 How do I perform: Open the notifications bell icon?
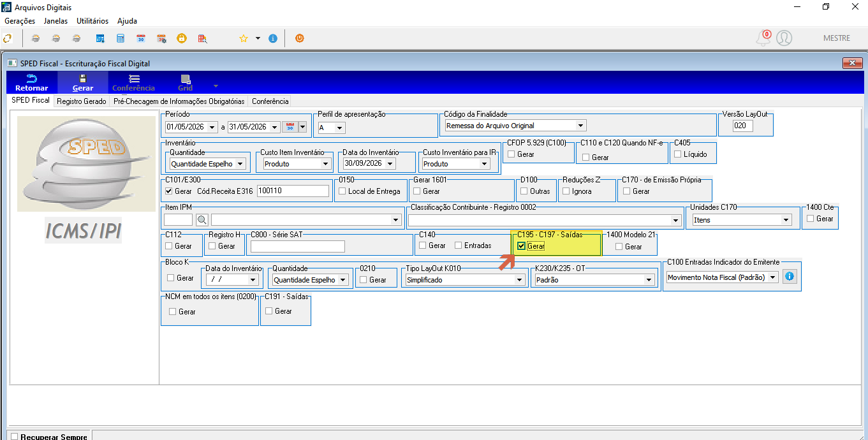(x=763, y=38)
